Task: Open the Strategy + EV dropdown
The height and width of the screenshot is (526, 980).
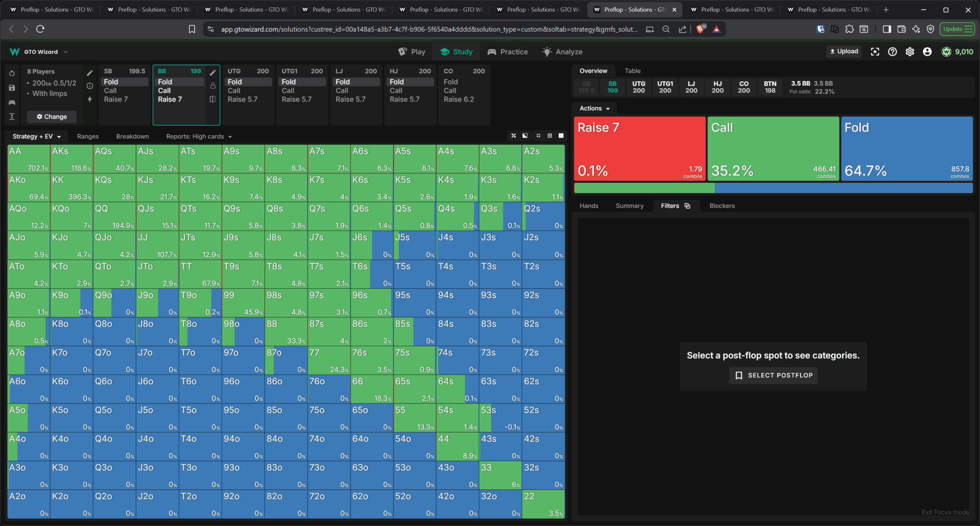Action: 36,136
